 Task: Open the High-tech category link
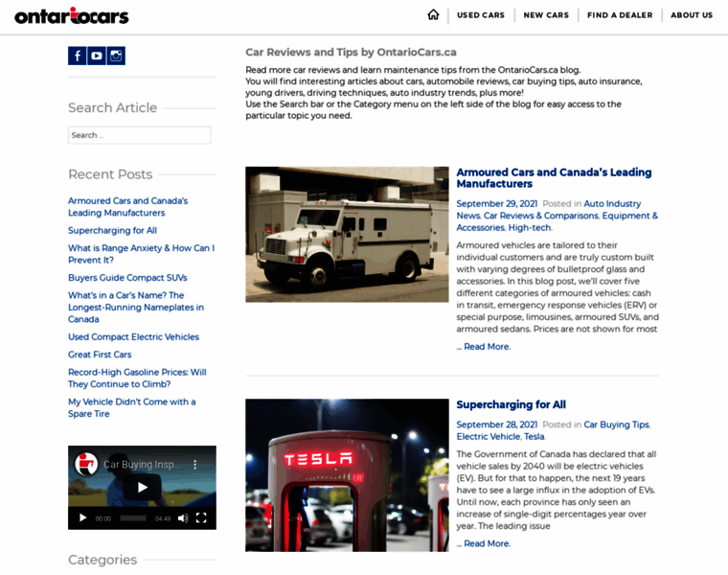[x=530, y=227]
